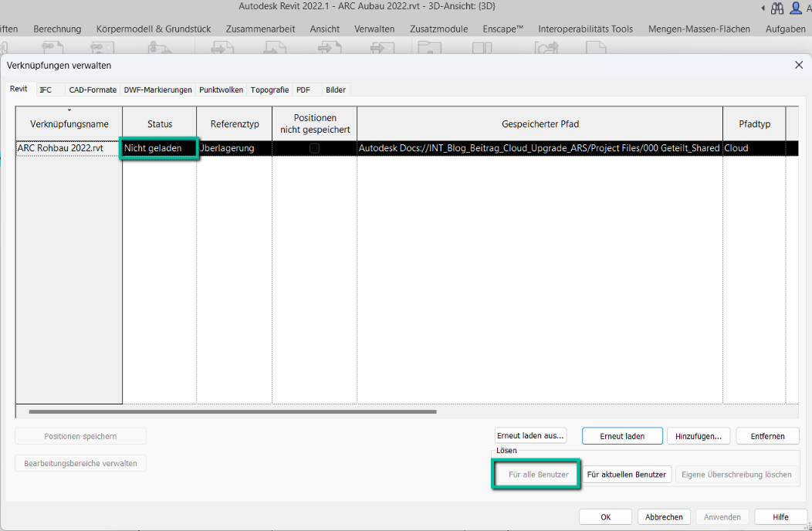Image resolution: width=812 pixels, height=531 pixels.
Task: Confirm the dialog with OK
Action: (605, 516)
